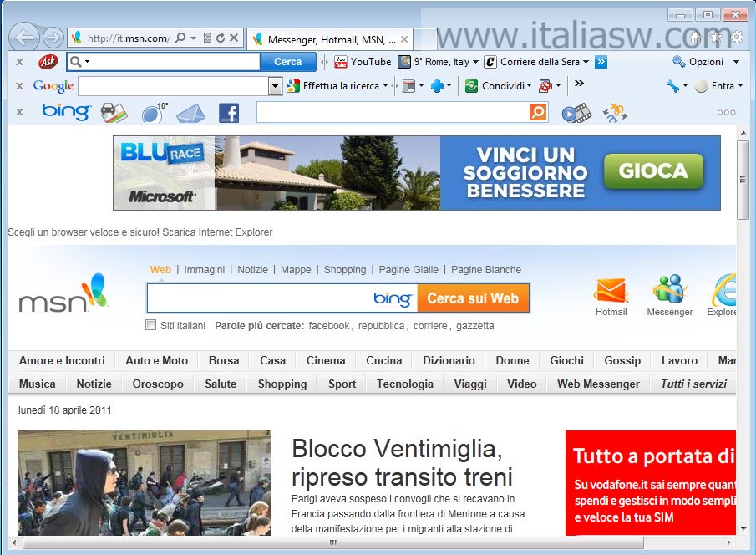
Task: Close the Ask toolbar
Action: [x=20, y=62]
